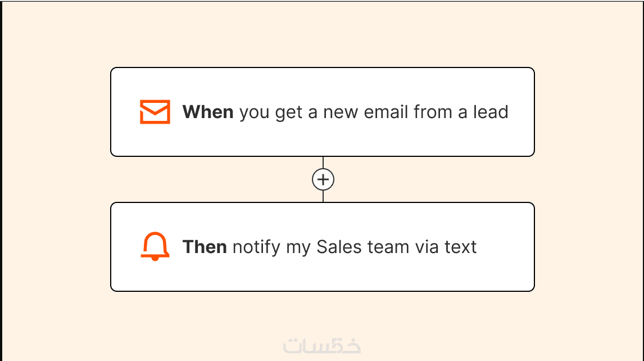Click the orange notification bell icon
This screenshot has height=361, width=644.
click(x=155, y=246)
